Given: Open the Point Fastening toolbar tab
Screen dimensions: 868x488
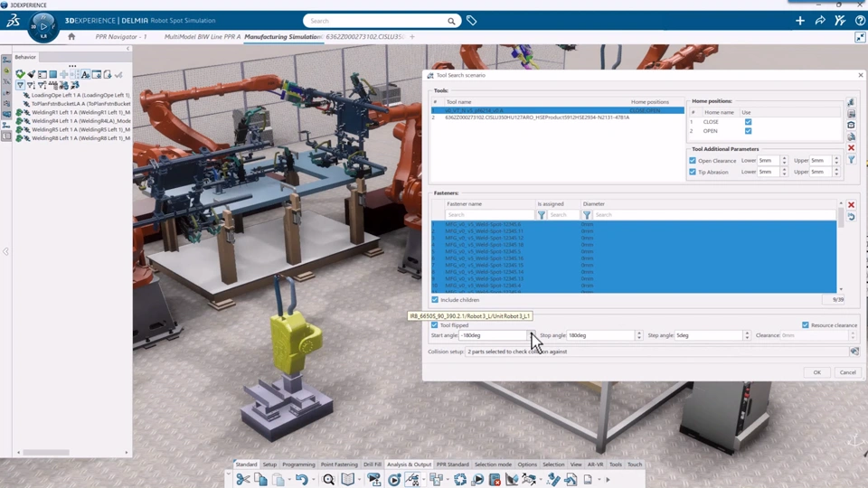Looking at the screenshot, I should 339,465.
